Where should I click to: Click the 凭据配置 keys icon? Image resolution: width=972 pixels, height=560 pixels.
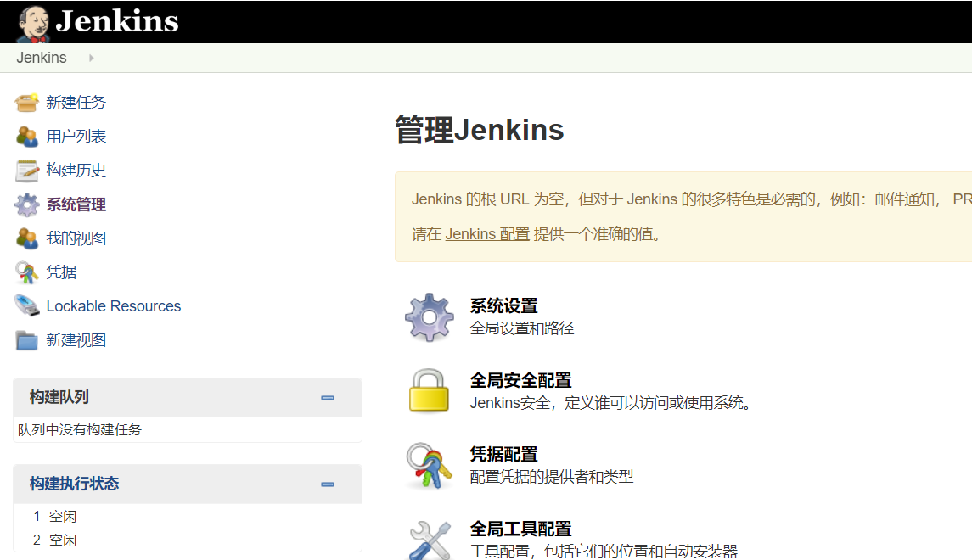pos(429,466)
